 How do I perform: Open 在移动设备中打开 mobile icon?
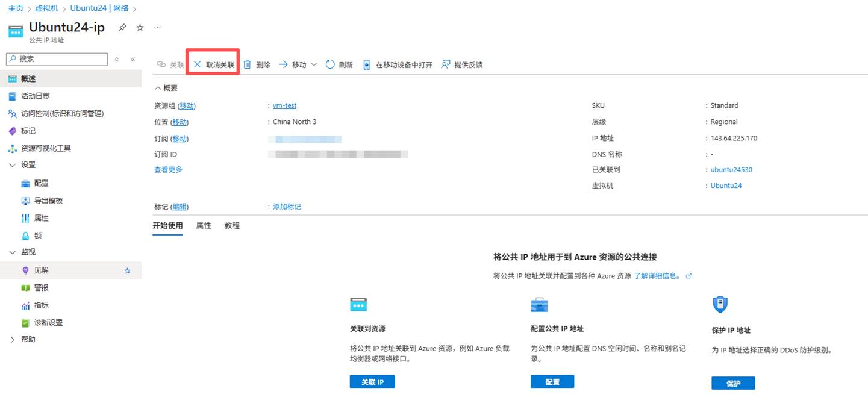(366, 64)
